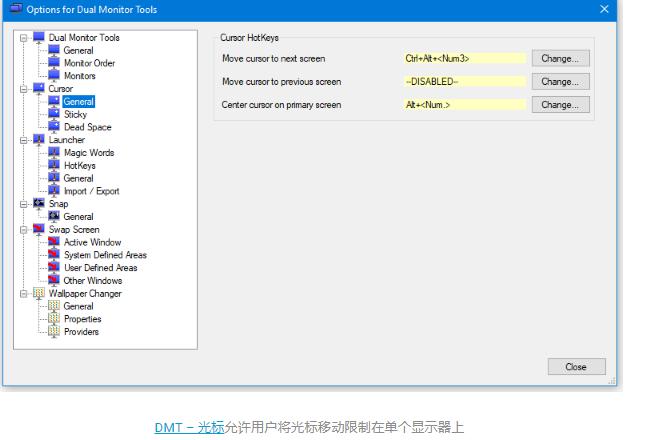Open Wallpaper Changer Properties
The width and height of the screenshot is (653, 440).
click(x=82, y=319)
